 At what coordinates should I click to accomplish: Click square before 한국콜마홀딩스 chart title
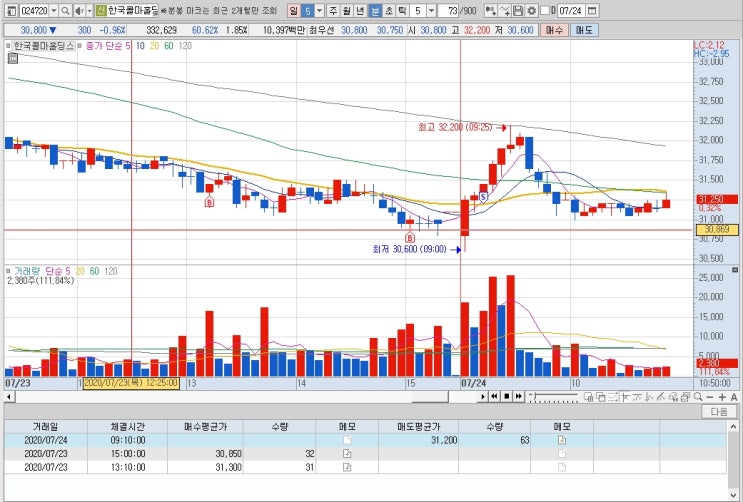pos(9,46)
